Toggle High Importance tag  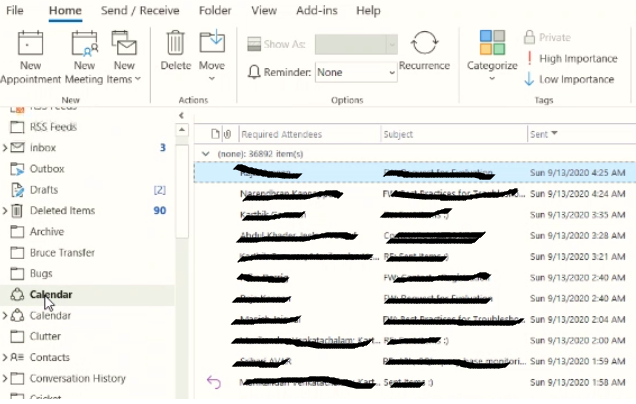pyautogui.click(x=572, y=58)
